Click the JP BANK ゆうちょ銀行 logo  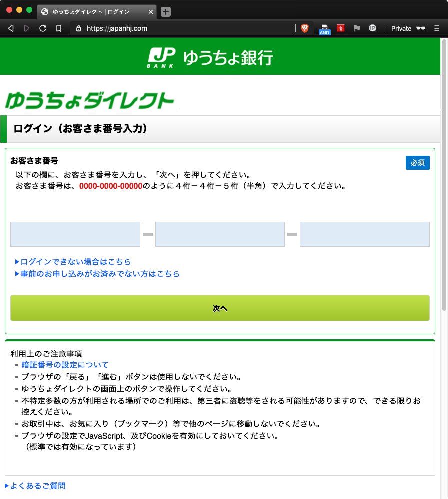tap(210, 57)
